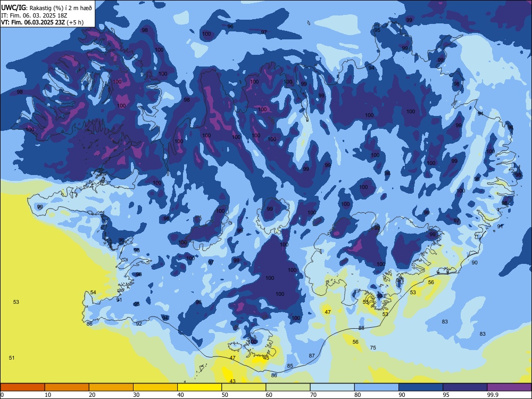Select the map value '85' on the south coast
Image resolution: width=532 pixels, height=399 pixels.
[290, 366]
